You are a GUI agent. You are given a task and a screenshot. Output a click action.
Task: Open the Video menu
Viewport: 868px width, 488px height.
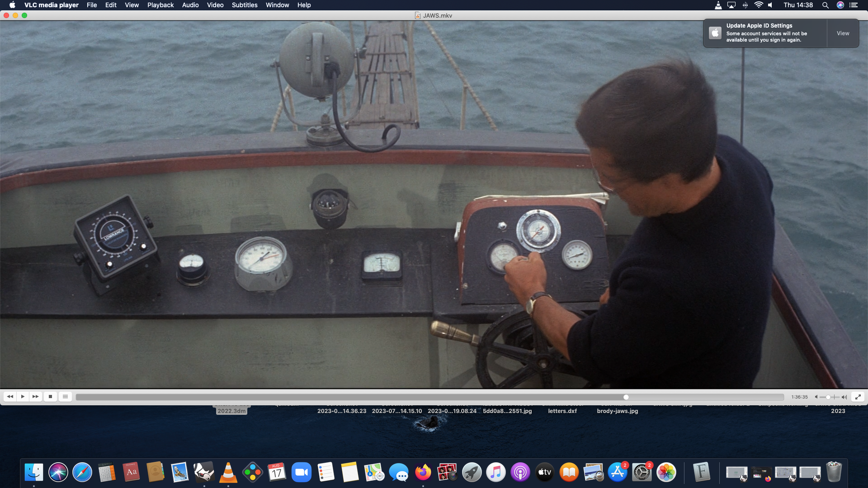point(215,5)
